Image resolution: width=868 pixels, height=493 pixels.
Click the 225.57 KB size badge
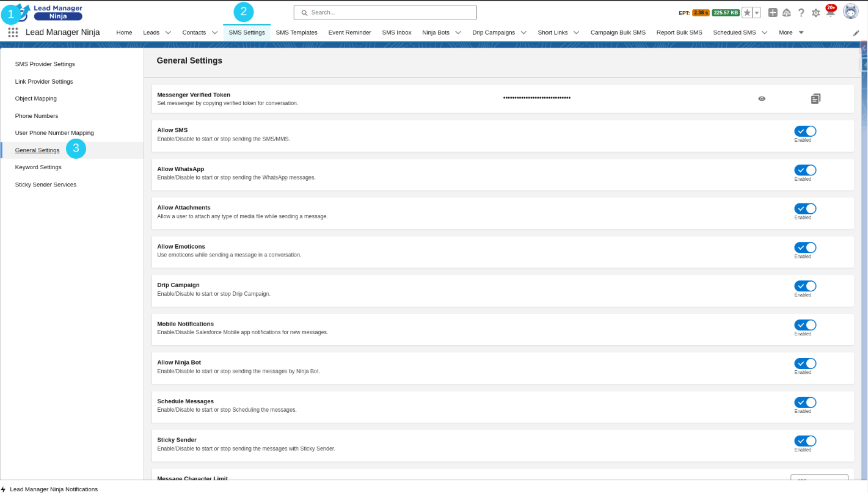click(726, 13)
